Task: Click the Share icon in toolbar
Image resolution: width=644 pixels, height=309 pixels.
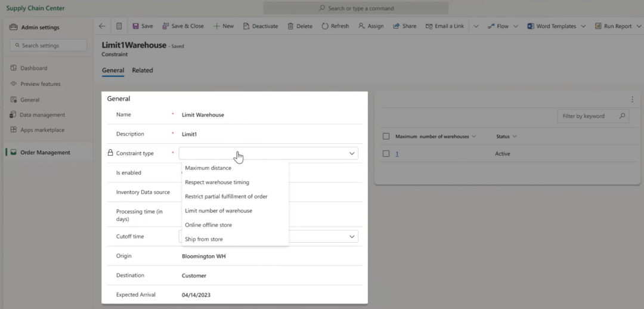Action: click(397, 26)
